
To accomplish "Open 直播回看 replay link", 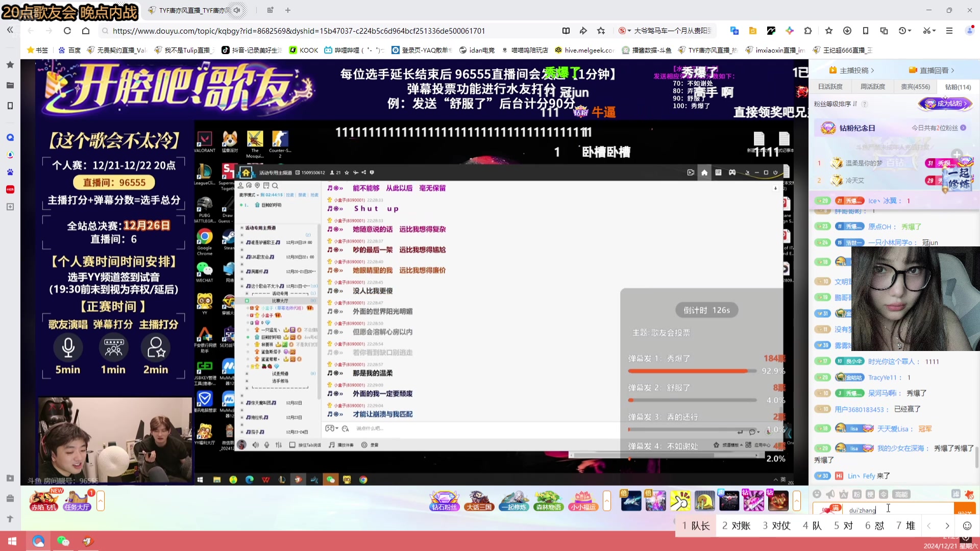I will pos(932,70).
